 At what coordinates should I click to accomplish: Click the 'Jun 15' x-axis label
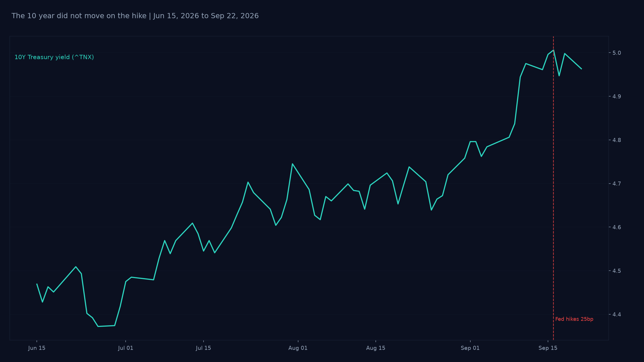37,348
